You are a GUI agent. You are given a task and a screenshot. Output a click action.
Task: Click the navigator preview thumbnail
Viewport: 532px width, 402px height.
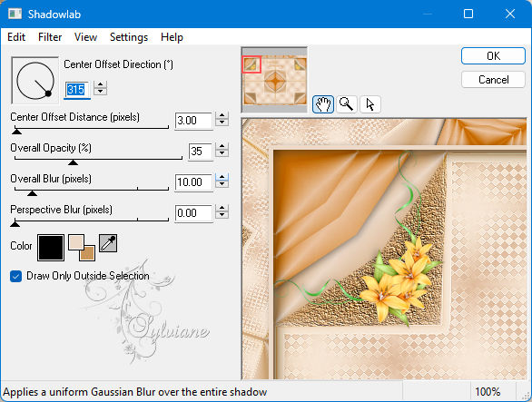click(274, 80)
